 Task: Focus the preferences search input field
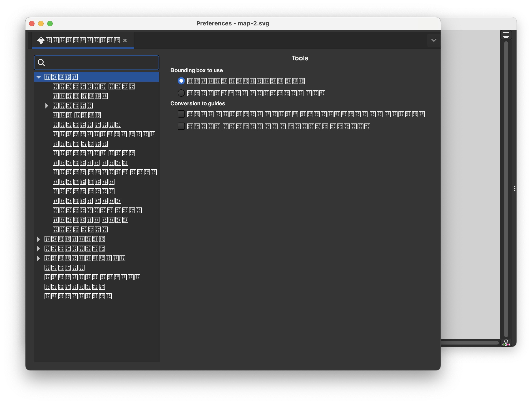click(101, 62)
